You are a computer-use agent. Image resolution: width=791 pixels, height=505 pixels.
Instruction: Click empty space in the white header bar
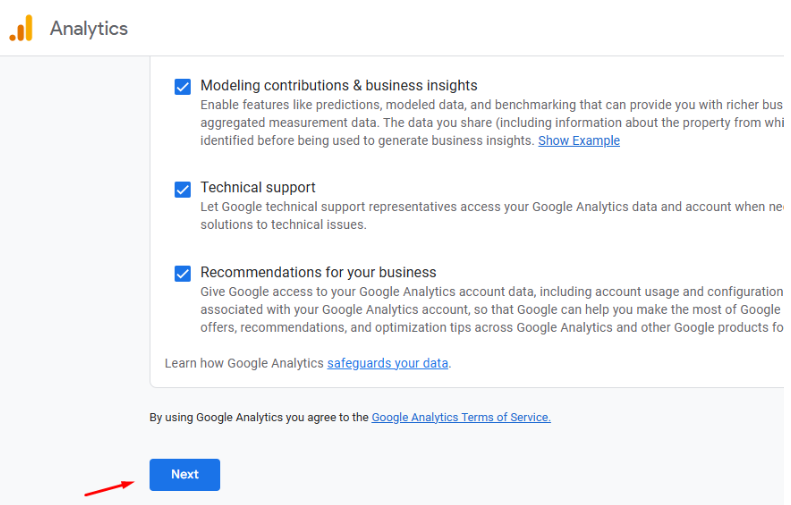point(454,28)
